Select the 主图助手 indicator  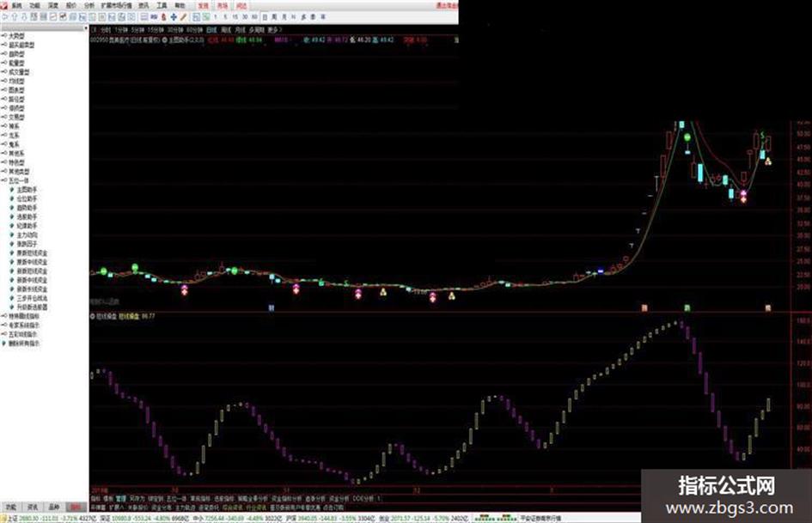point(27,190)
